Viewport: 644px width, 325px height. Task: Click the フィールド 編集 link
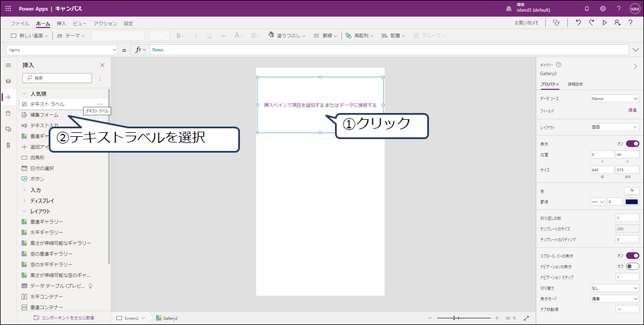click(633, 110)
